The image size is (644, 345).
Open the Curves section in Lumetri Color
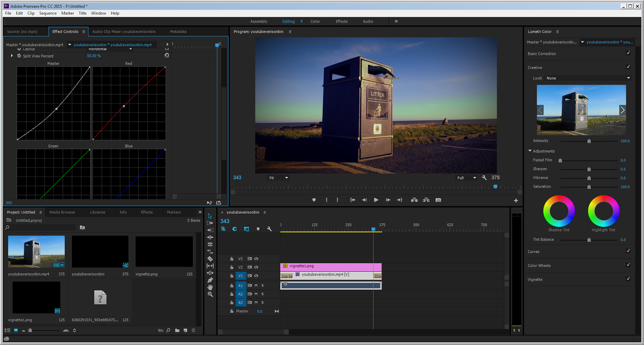(534, 251)
